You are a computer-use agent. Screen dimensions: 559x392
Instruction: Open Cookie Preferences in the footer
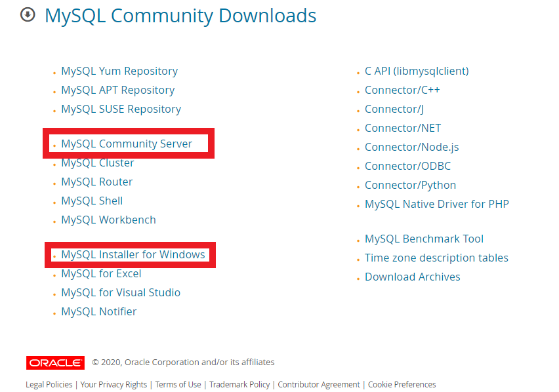click(402, 385)
